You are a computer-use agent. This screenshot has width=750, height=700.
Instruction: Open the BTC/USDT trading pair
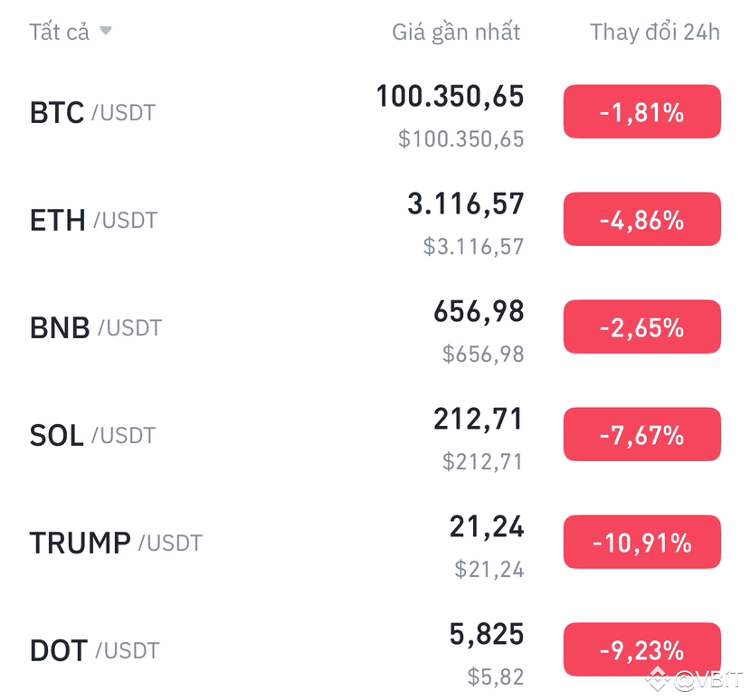[90, 112]
